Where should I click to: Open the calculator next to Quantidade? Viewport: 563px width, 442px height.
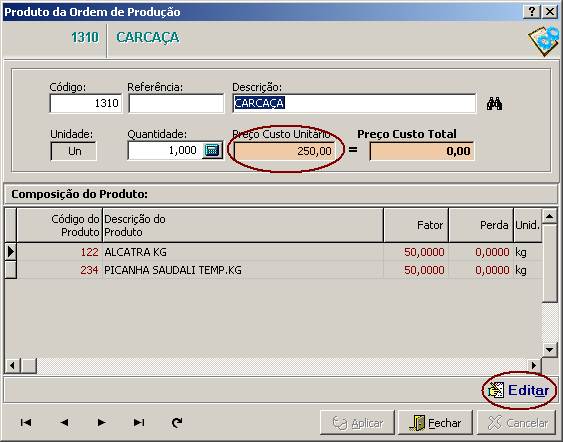click(212, 150)
